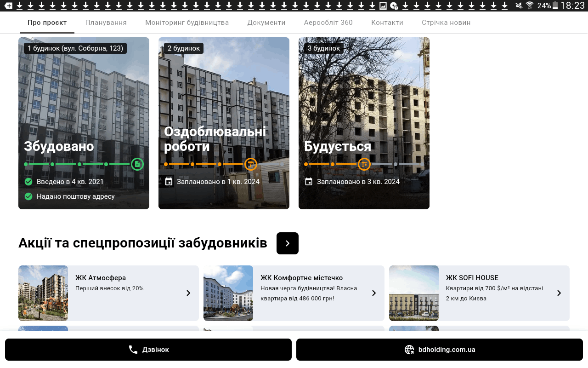Click green checkmark beside Надано поштову адресу
This screenshot has height=368, width=588.
tap(28, 196)
